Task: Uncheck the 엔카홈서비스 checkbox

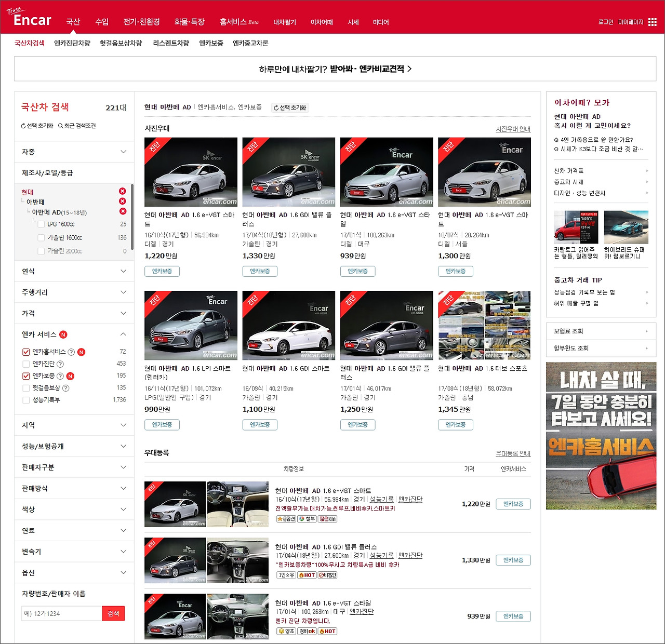Action: pyautogui.click(x=26, y=352)
